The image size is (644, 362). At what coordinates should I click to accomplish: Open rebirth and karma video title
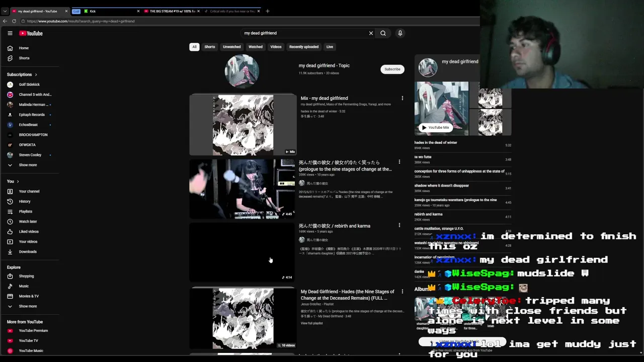[335, 226]
